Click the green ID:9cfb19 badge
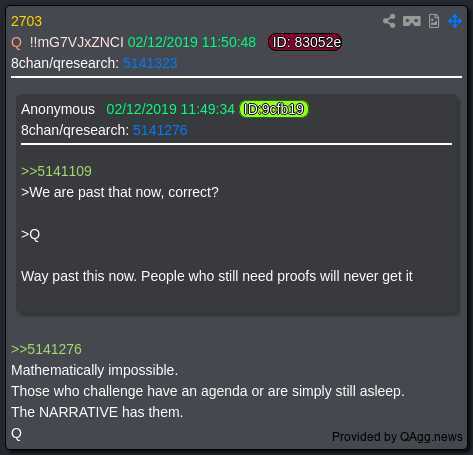473x455 pixels. click(274, 109)
